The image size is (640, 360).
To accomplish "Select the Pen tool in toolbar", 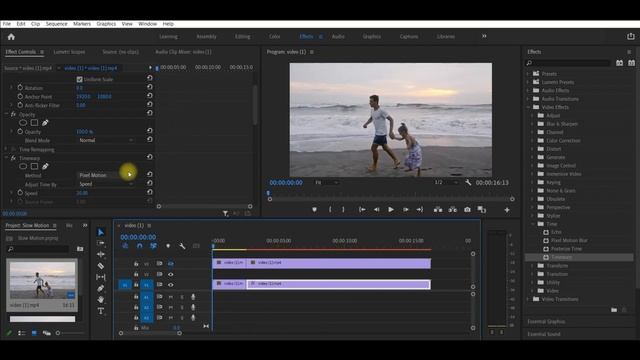I will tap(101, 289).
